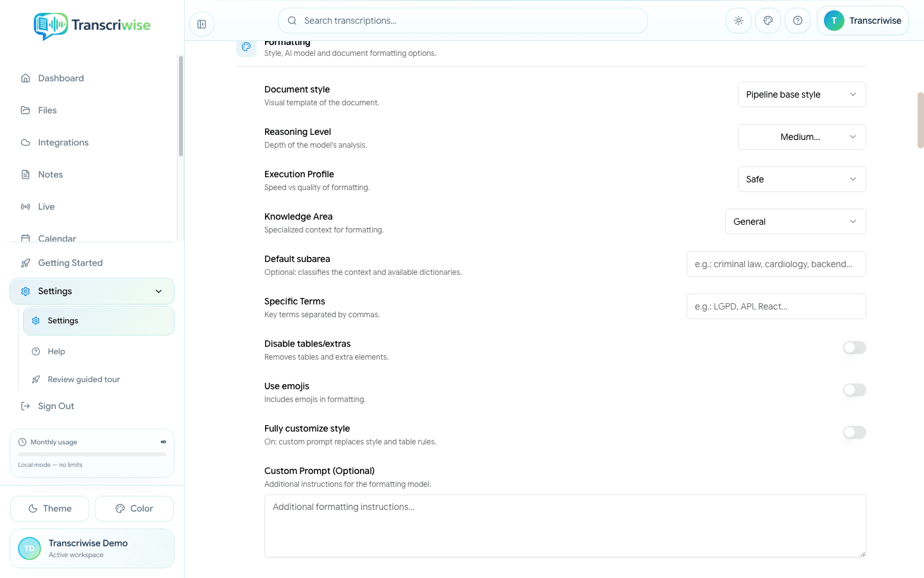Click the Color button
924x578 pixels.
click(134, 509)
